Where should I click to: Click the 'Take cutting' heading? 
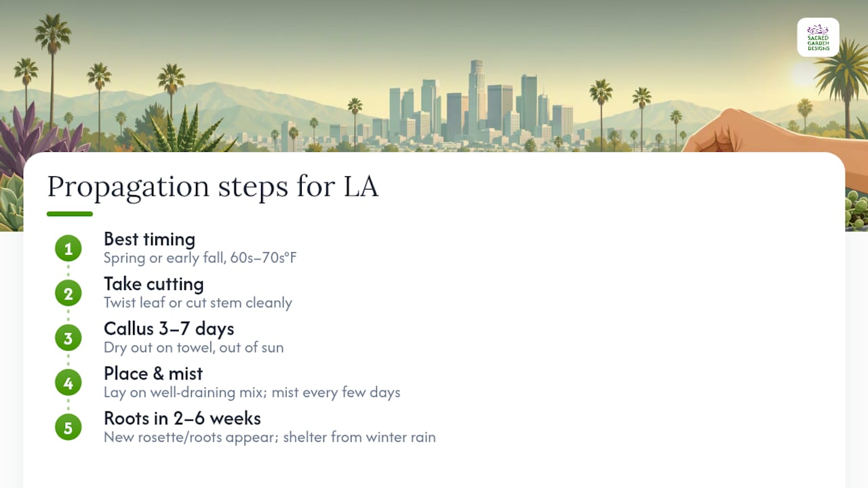pos(153,284)
